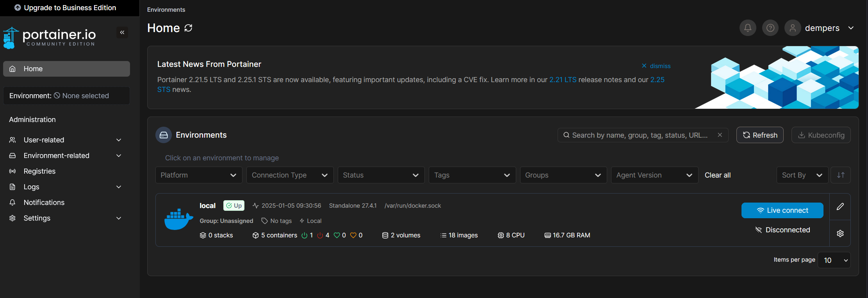The image size is (868, 298).
Task: Edit the local environment with the pencil icon
Action: 840,206
